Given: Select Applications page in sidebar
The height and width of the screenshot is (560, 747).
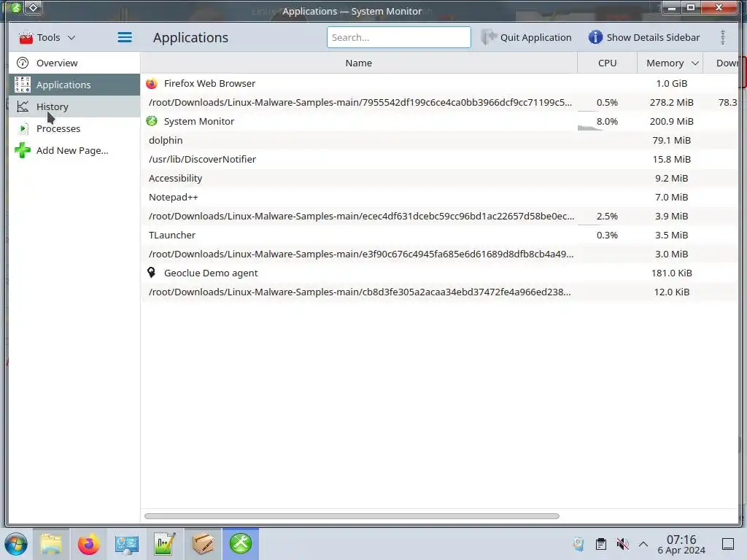Looking at the screenshot, I should tap(74, 85).
